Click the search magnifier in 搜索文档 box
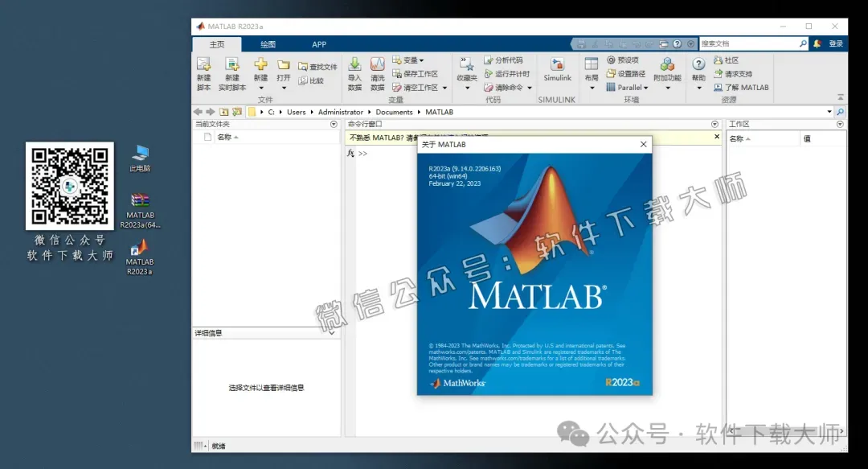Viewport: 868px width, 469px height. click(x=803, y=43)
